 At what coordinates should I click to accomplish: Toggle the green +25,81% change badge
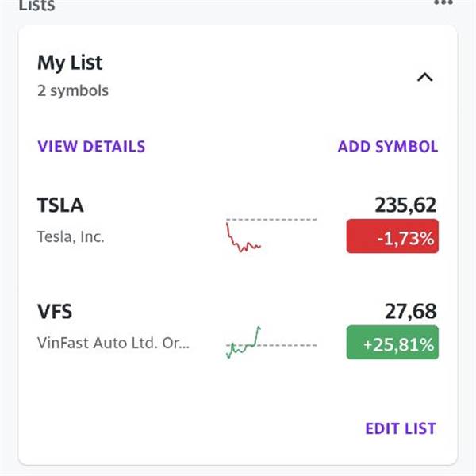pos(392,344)
